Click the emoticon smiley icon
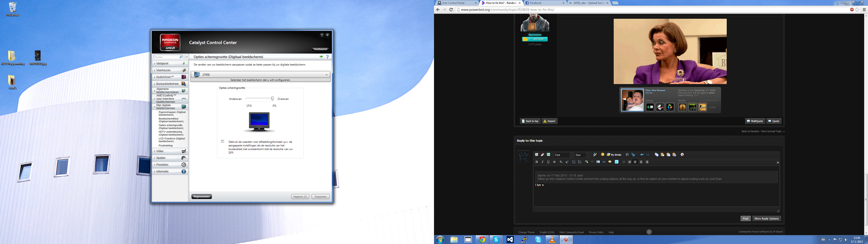 (603, 155)
